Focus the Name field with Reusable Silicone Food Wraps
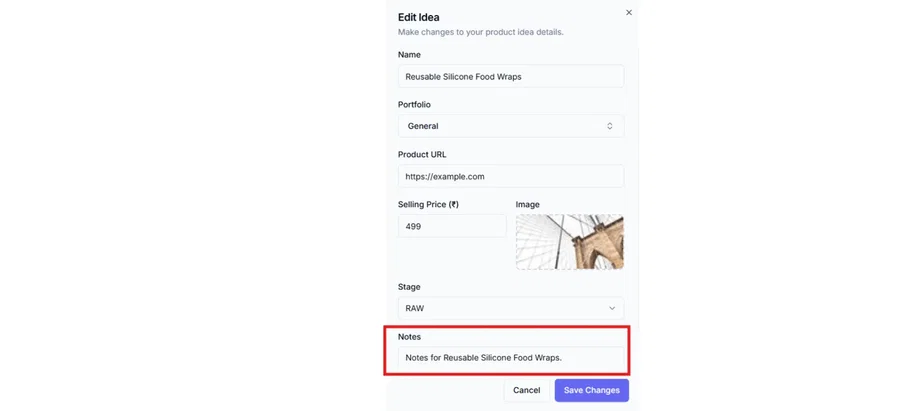 (x=510, y=76)
